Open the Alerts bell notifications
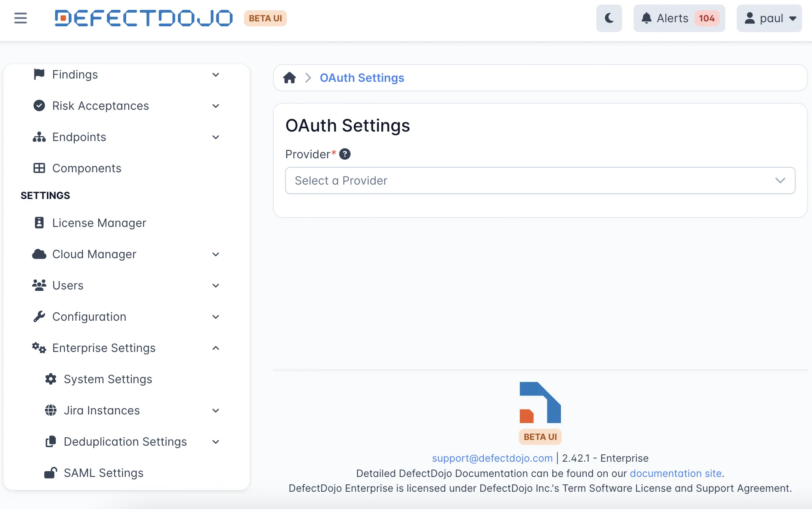The image size is (812, 509). point(679,18)
